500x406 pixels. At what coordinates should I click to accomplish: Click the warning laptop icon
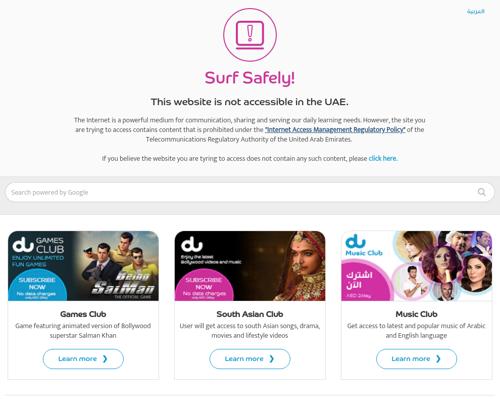(250, 35)
